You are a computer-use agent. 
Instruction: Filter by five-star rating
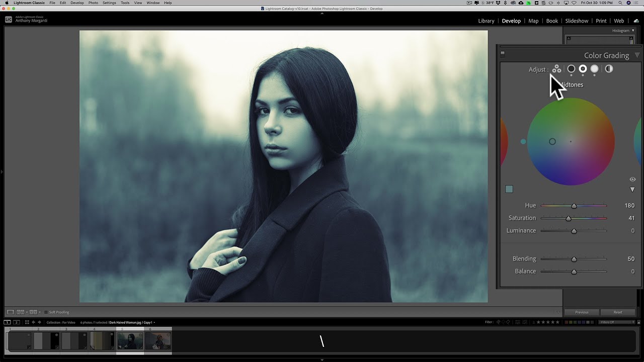point(557,322)
